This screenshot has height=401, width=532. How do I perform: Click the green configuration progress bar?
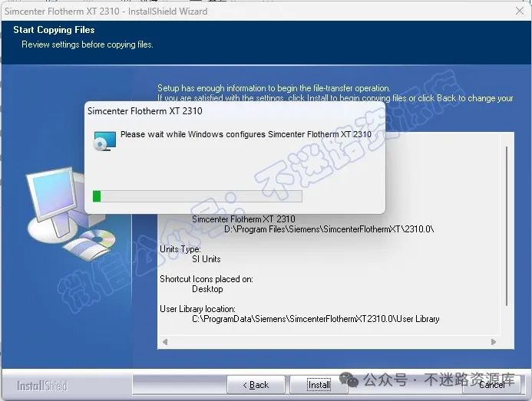[197, 196]
